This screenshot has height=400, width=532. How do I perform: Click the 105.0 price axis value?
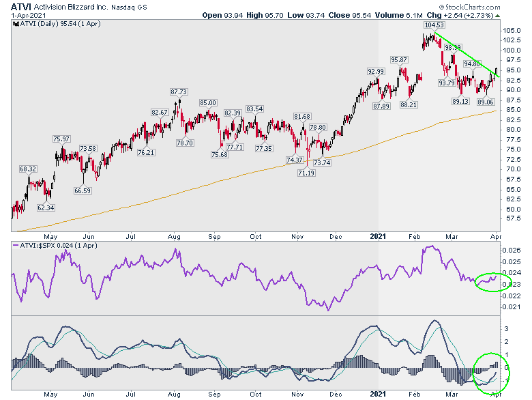pyautogui.click(x=512, y=31)
